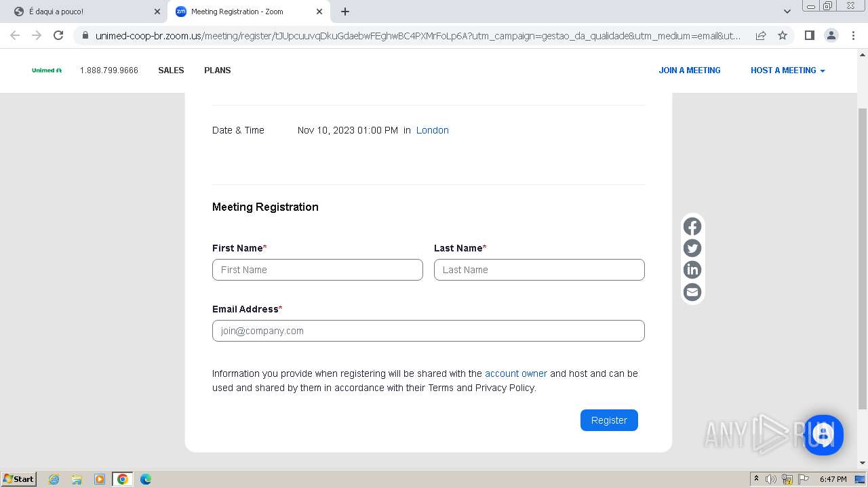
Task: Focus the First Name input field
Action: point(317,270)
